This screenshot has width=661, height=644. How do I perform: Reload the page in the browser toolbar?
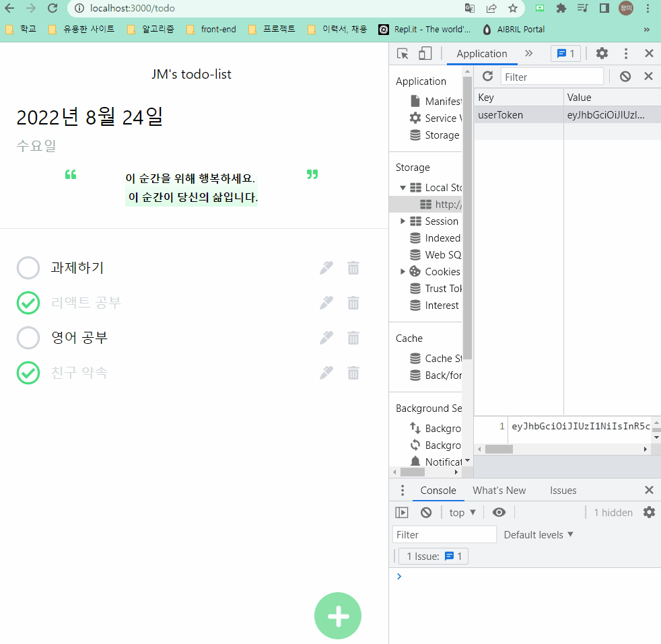(x=53, y=8)
